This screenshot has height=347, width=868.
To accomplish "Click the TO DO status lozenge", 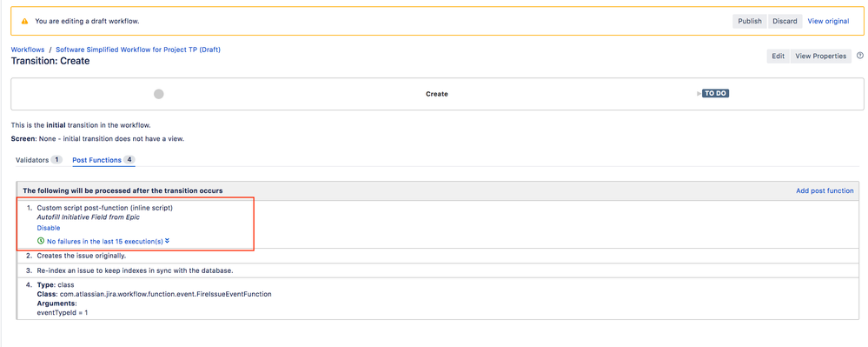I will tap(715, 94).
